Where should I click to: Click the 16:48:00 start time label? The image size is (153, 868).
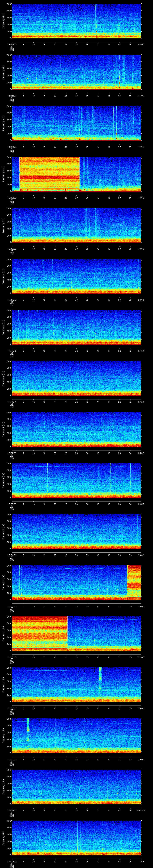point(12,249)
